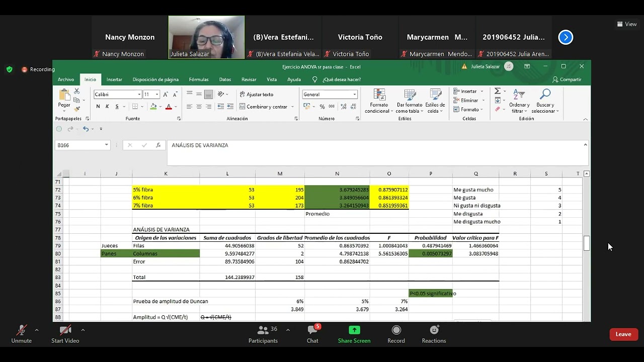
Task: Align cell content to the middle
Action: (x=199, y=94)
